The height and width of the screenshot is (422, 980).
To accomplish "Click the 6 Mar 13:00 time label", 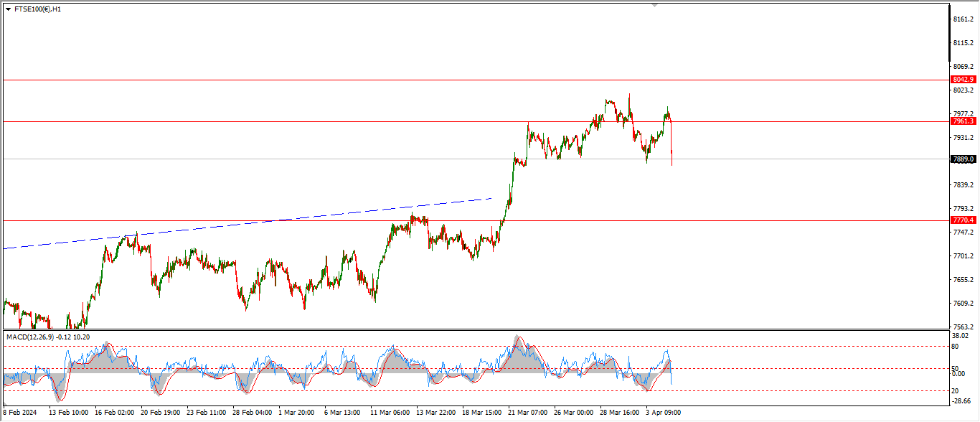I will coord(341,413).
